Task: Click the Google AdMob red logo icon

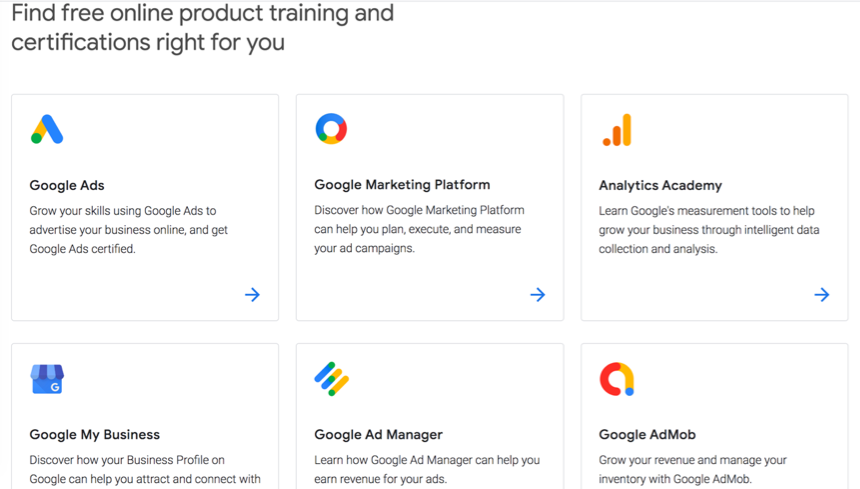Action: [617, 379]
